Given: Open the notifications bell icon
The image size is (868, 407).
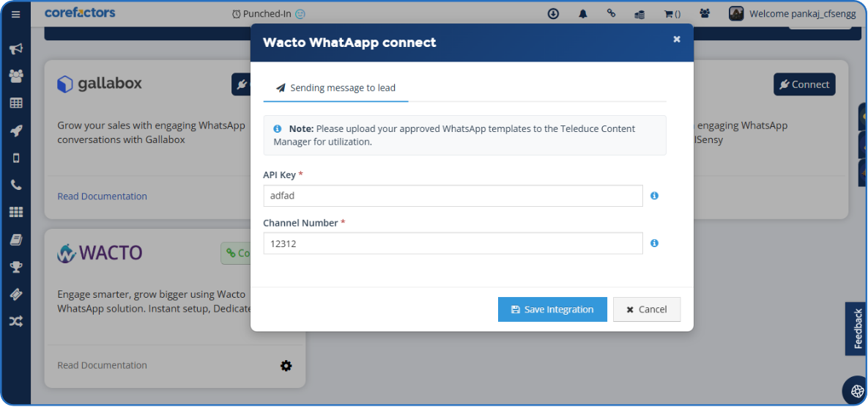Looking at the screenshot, I should (583, 14).
